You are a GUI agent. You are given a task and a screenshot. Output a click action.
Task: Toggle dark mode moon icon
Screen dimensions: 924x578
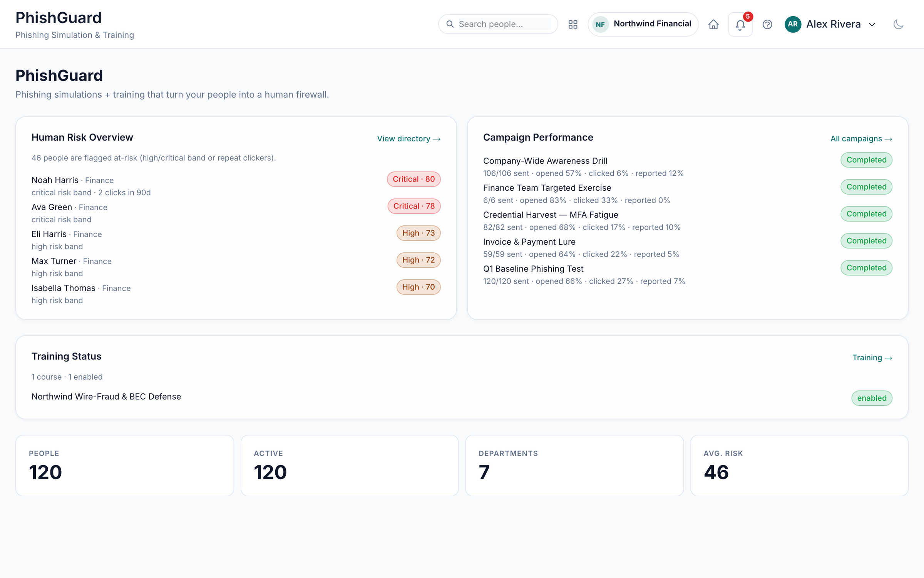pos(898,24)
